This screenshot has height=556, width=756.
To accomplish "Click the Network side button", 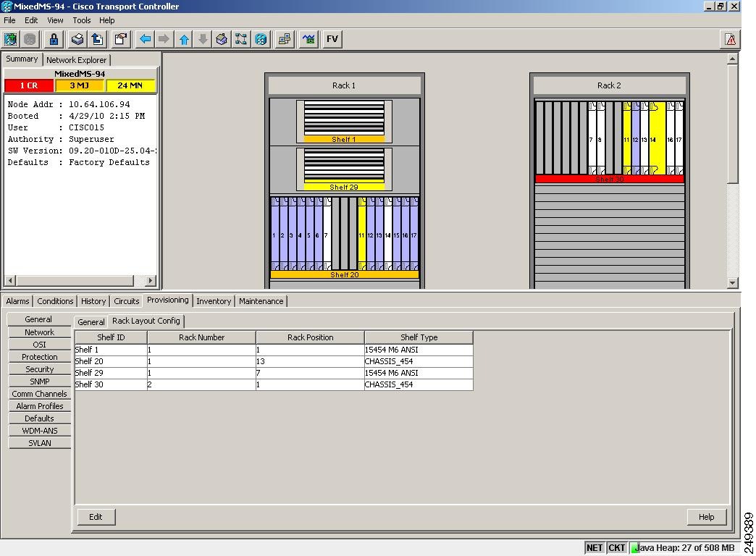I will tap(40, 332).
